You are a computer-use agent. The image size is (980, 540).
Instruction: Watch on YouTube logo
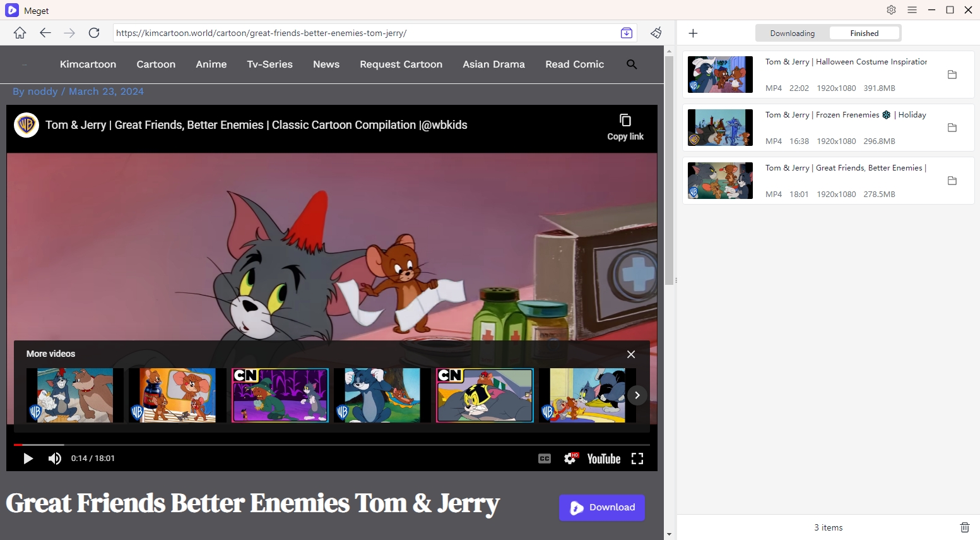click(604, 459)
